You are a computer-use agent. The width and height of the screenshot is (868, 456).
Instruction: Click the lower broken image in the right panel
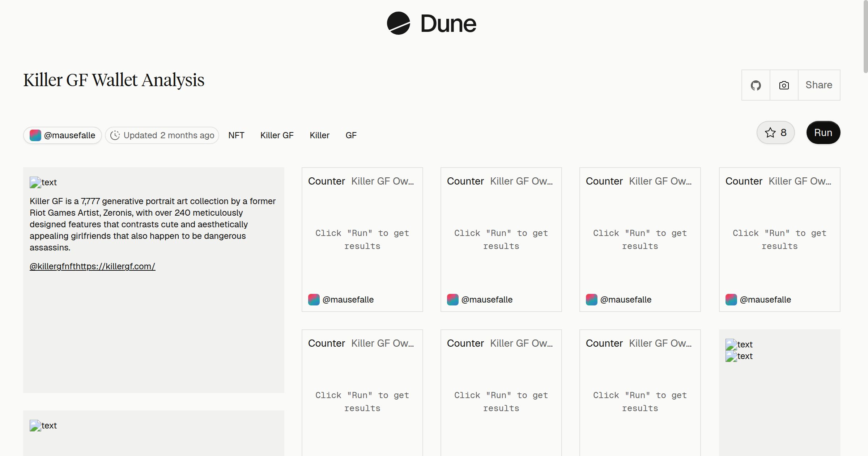point(731,356)
